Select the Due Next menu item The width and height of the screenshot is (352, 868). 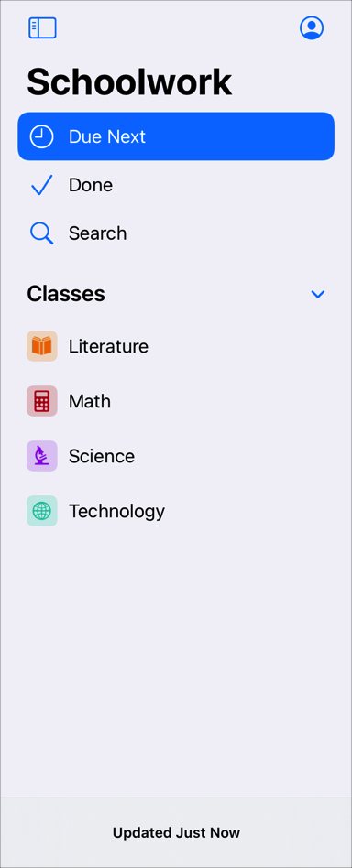[x=176, y=136]
